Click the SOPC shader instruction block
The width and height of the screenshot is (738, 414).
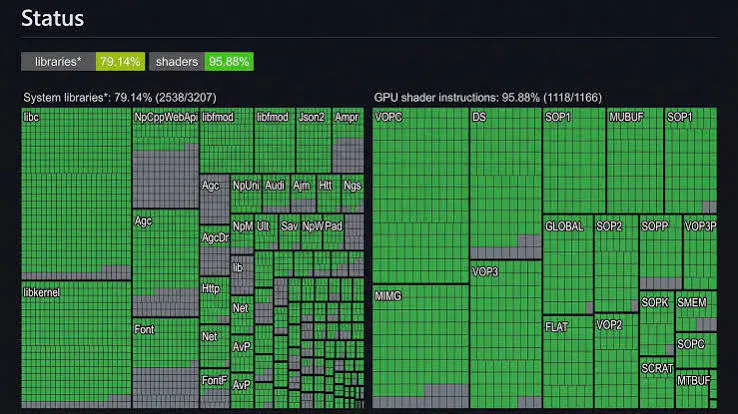click(696, 350)
